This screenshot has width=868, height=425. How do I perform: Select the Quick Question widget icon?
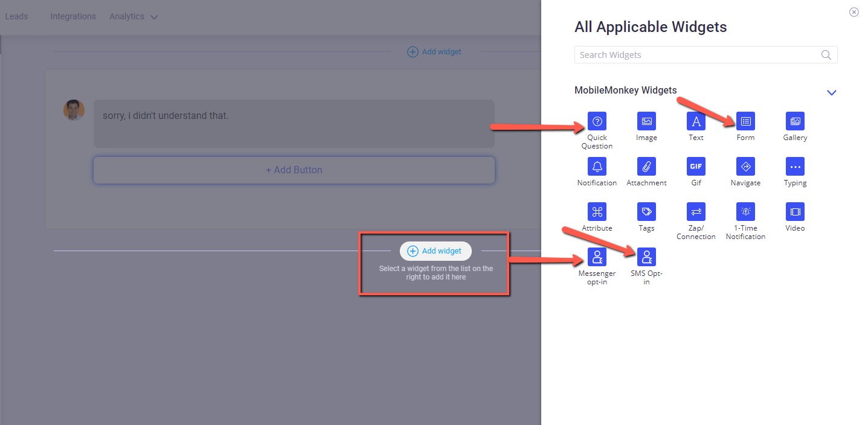(x=597, y=121)
